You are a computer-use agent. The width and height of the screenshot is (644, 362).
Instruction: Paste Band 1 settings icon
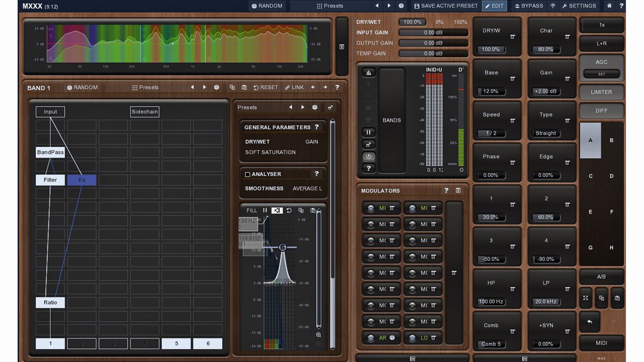tap(244, 87)
